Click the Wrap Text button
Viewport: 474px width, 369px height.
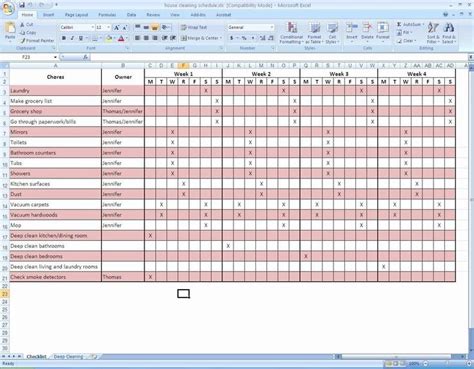(x=194, y=28)
